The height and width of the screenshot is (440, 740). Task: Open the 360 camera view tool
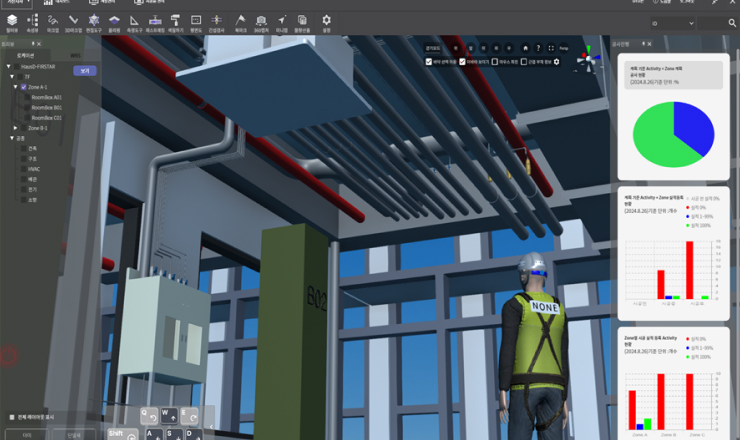(x=261, y=20)
